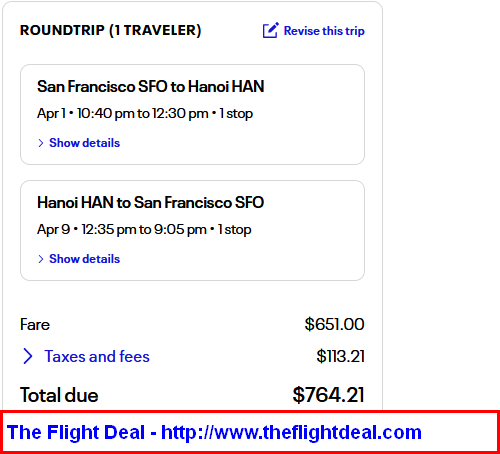
Task: Expand the chevron beside the return Show details
Action: pos(41,259)
